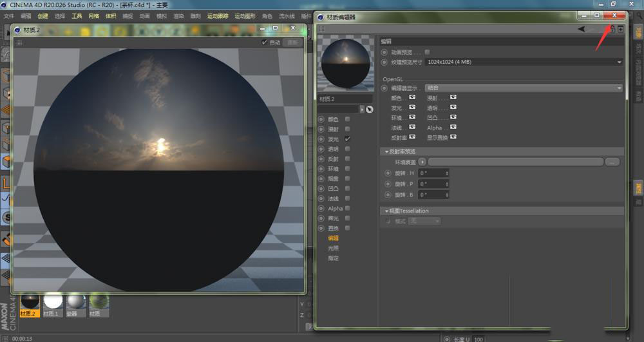Uncheck the 发光 channel checkbox
644x342 pixels.
click(348, 138)
